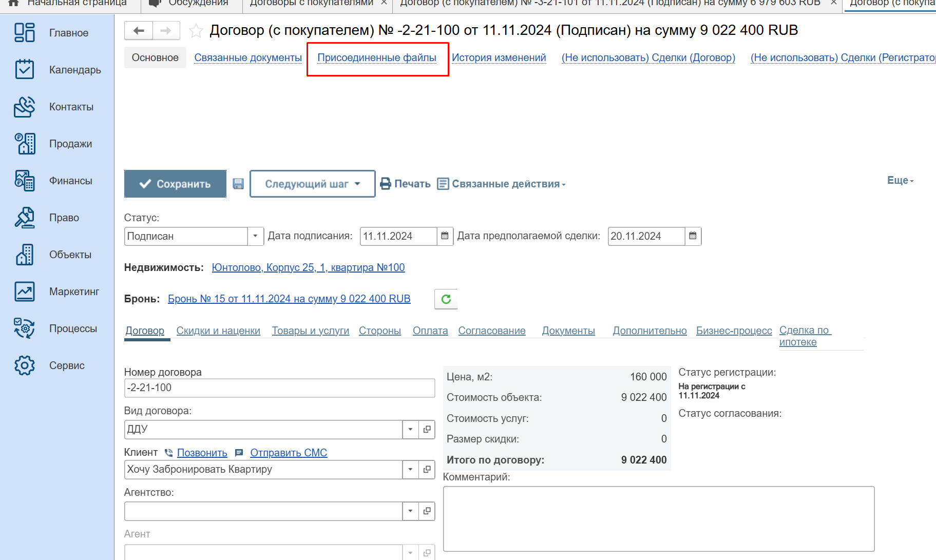This screenshot has width=936, height=560.
Task: Open the calendar picker for Дата предполагаемой сделки
Action: pyautogui.click(x=693, y=236)
